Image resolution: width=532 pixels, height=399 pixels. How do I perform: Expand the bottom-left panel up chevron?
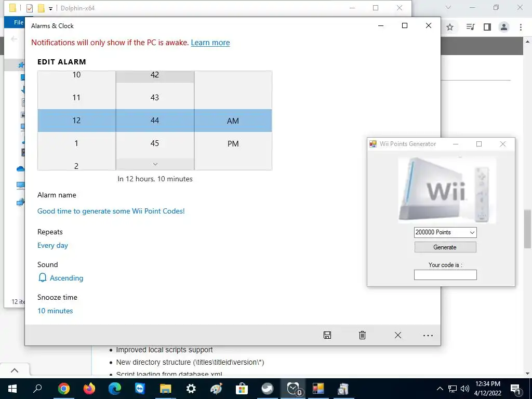click(x=15, y=370)
